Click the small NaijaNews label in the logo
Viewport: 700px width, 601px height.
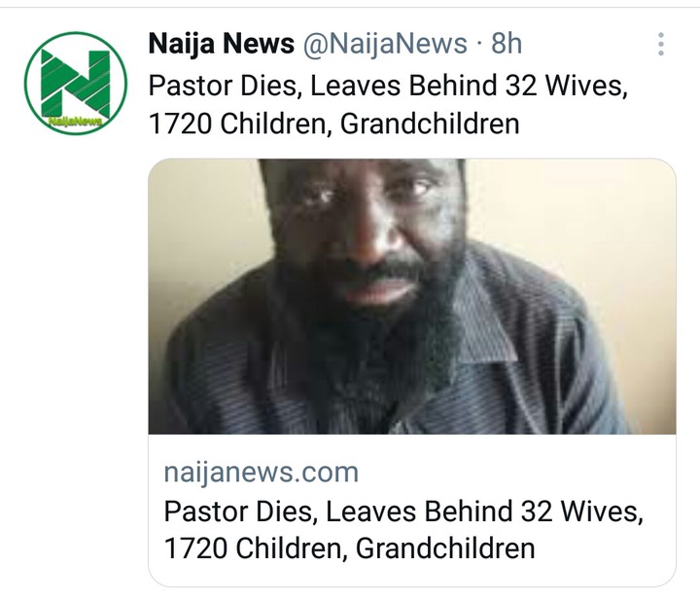(75, 121)
